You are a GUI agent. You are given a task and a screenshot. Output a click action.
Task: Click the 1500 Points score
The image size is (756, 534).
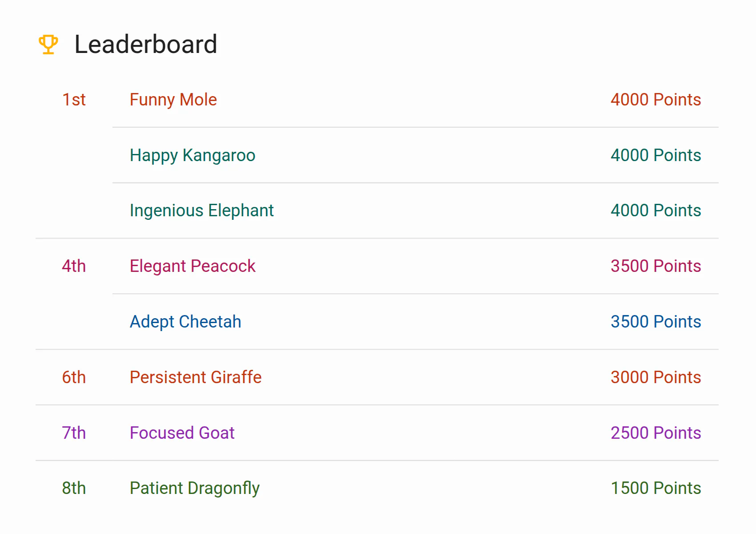pyautogui.click(x=656, y=488)
